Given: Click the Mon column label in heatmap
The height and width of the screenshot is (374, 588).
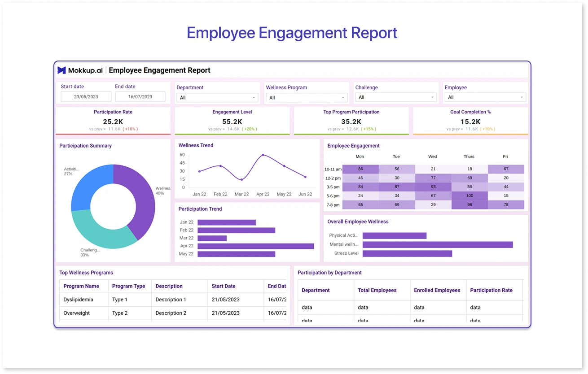Looking at the screenshot, I should coord(360,157).
